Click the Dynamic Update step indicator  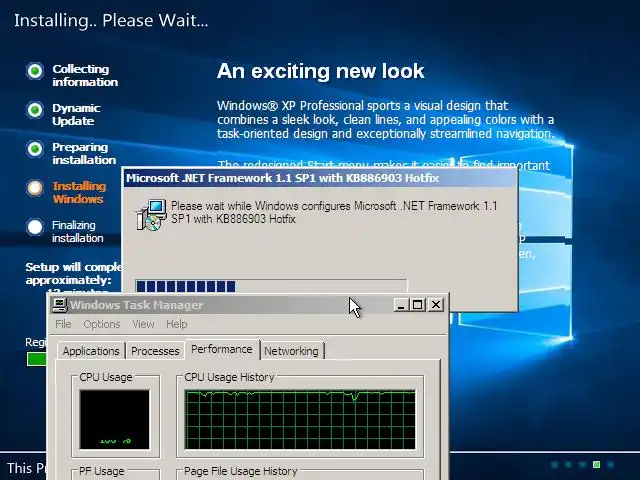(35, 110)
